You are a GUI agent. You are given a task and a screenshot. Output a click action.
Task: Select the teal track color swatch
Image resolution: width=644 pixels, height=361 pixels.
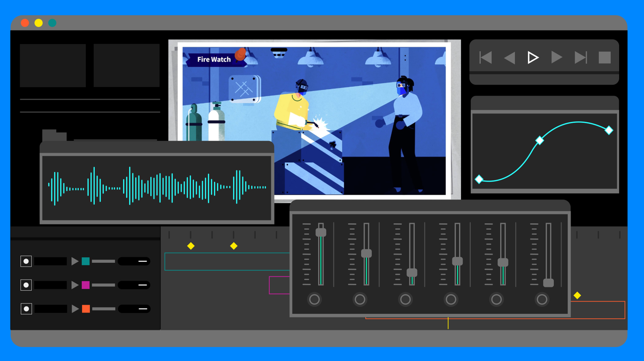(x=86, y=261)
